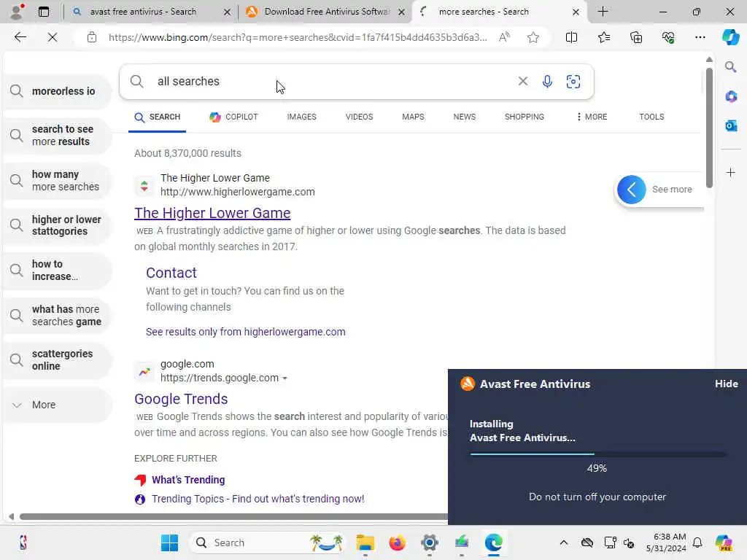The image size is (747, 560).
Task: Open notifications bell in taskbar
Action: [x=697, y=542]
